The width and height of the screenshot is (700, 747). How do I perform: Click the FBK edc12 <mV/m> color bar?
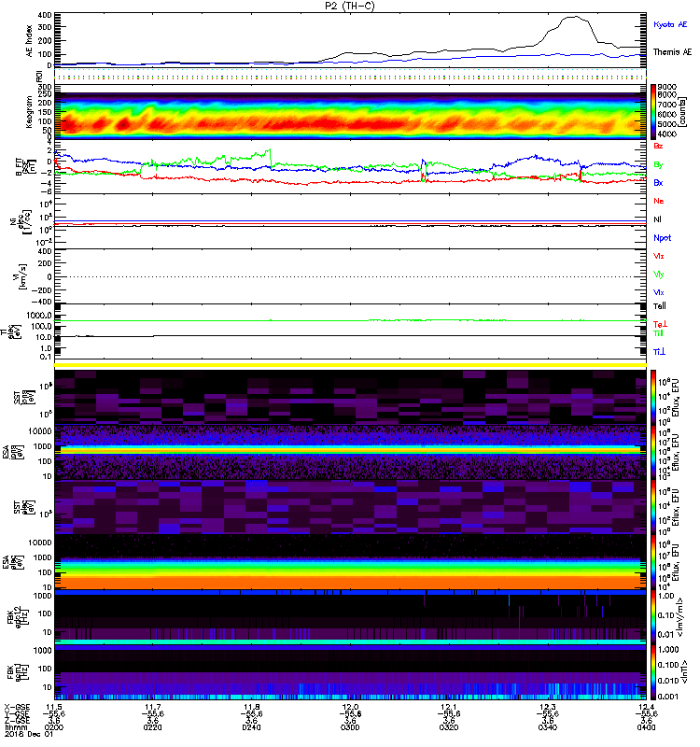(653, 617)
